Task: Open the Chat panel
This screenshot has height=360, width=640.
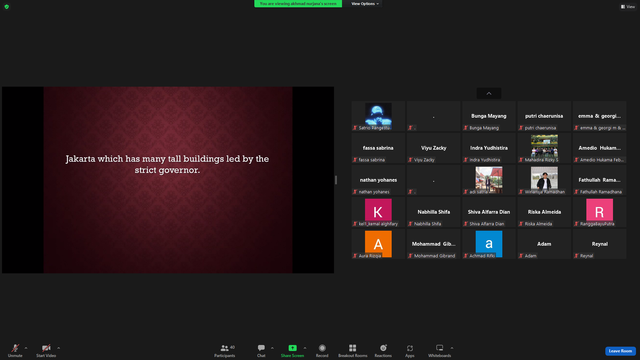Action: click(261, 350)
